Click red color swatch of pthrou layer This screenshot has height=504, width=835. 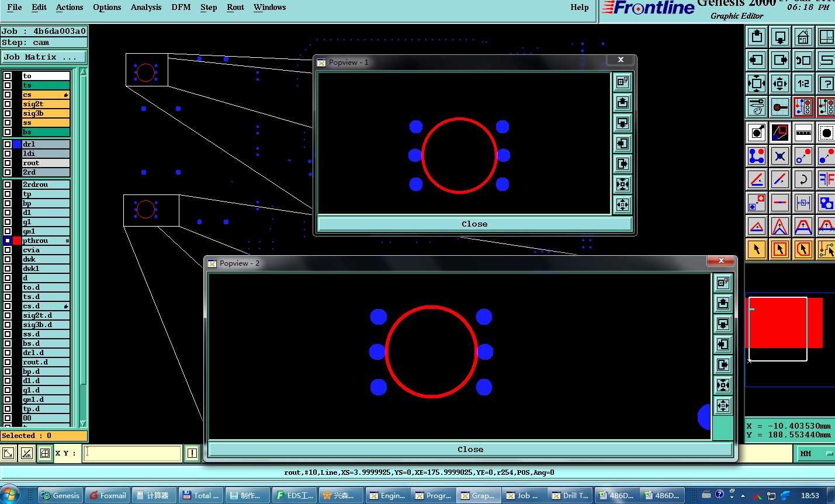tap(17, 241)
